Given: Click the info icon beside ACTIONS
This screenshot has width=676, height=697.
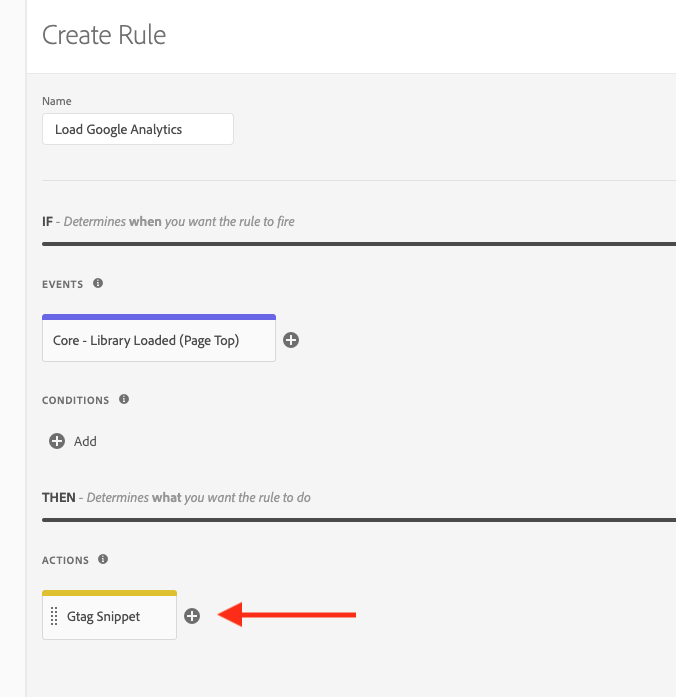Looking at the screenshot, I should point(103,559).
